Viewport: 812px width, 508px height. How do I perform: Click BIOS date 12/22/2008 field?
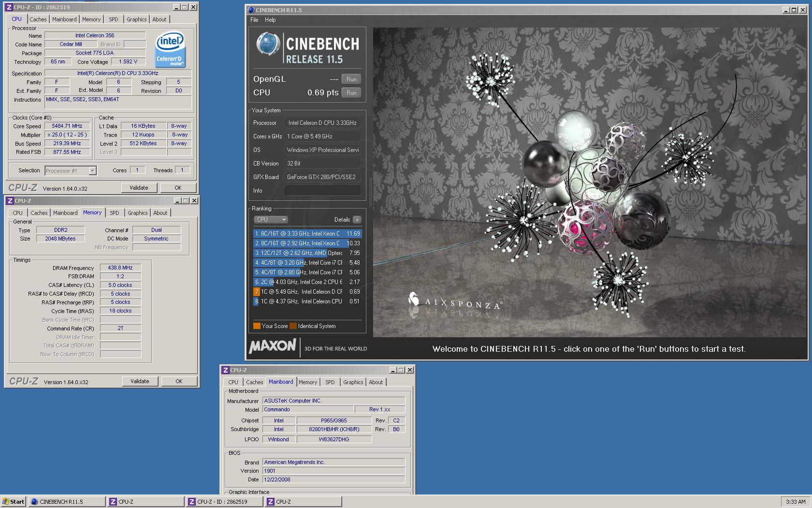[333, 479]
